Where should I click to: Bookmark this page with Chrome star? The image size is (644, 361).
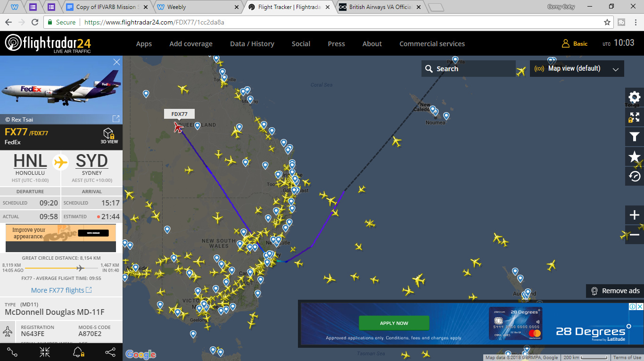pyautogui.click(x=607, y=22)
